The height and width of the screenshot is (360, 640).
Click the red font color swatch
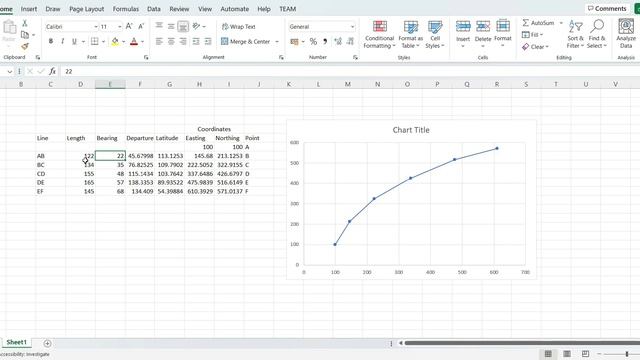pyautogui.click(x=134, y=41)
